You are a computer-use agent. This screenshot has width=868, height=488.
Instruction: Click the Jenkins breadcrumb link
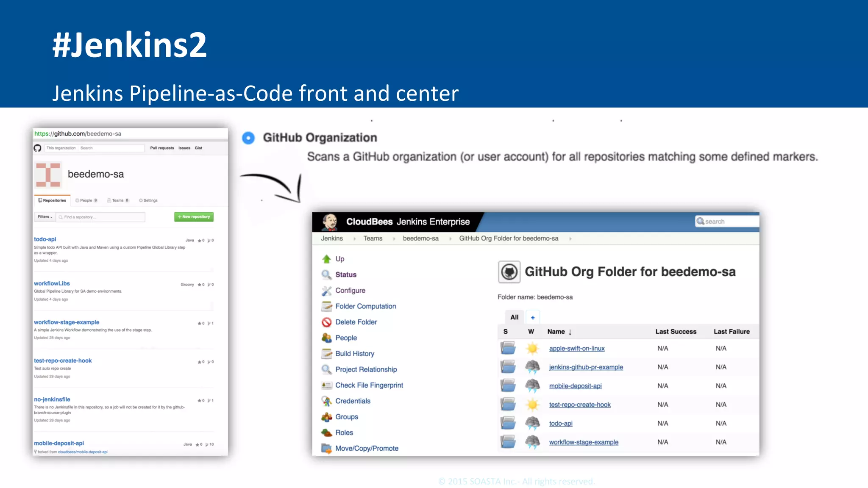tap(332, 238)
